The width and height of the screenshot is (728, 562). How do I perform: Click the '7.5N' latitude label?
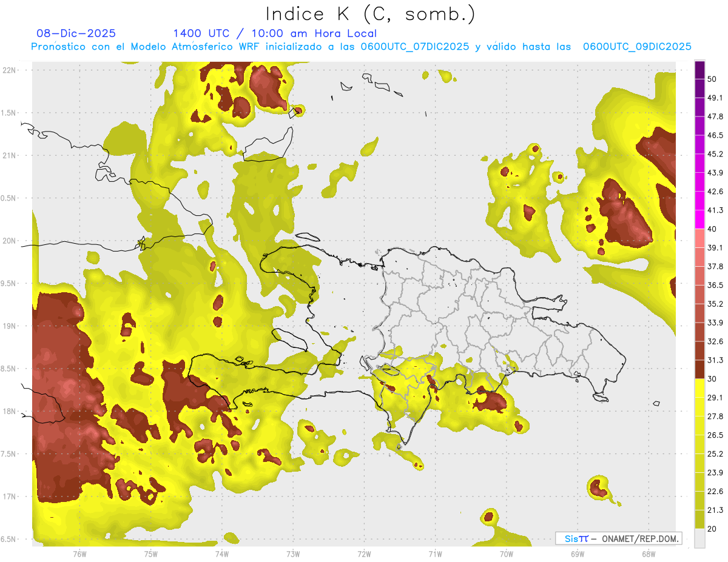tap(9, 454)
